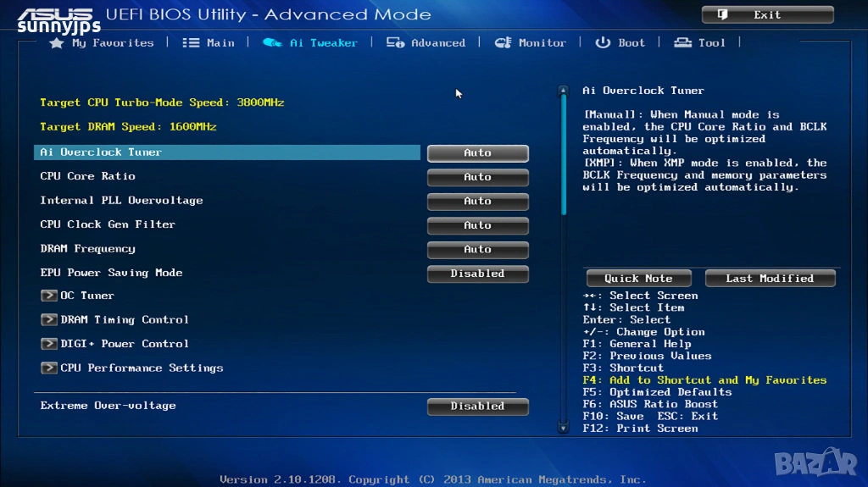868x487 pixels.
Task: Expand the DIGI+ Power Control submenu
Action: click(49, 344)
